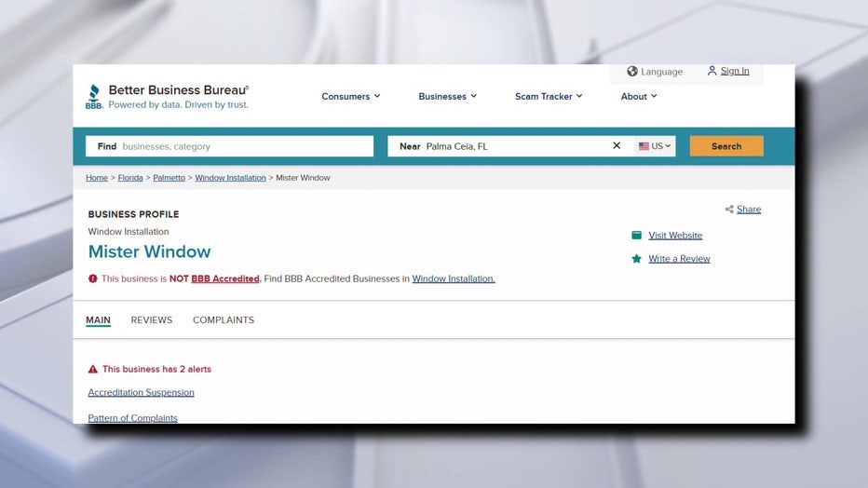868x488 pixels.
Task: Select the Main tab
Action: coord(98,320)
